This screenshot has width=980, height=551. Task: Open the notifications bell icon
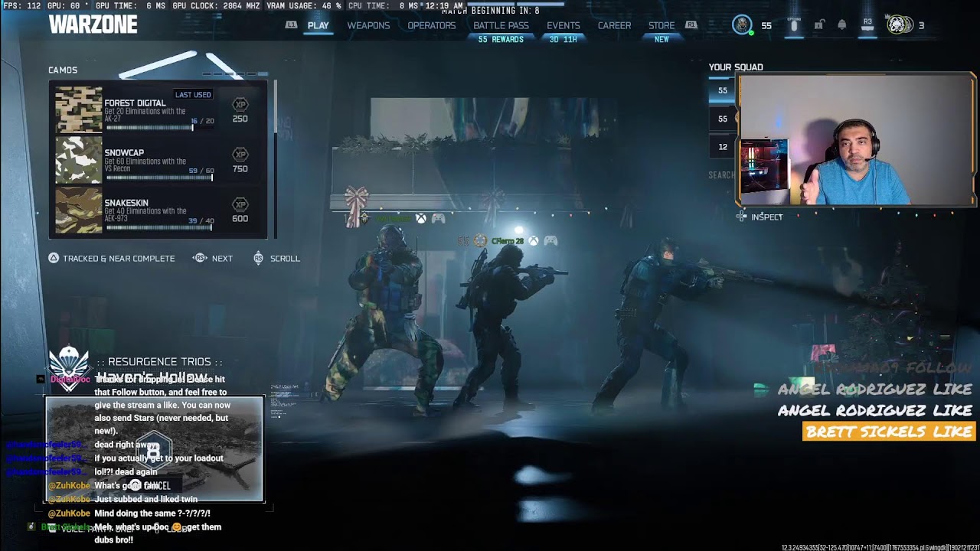(842, 25)
